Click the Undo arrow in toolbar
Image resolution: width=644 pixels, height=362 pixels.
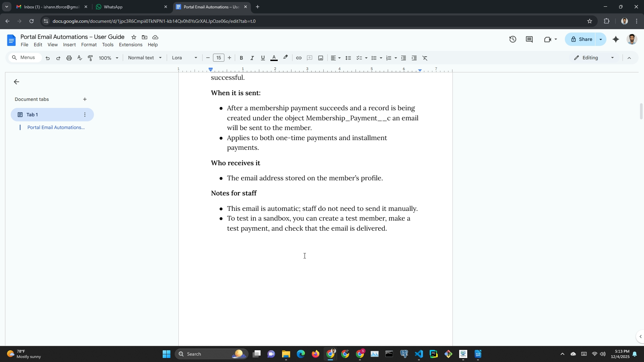tap(48, 58)
